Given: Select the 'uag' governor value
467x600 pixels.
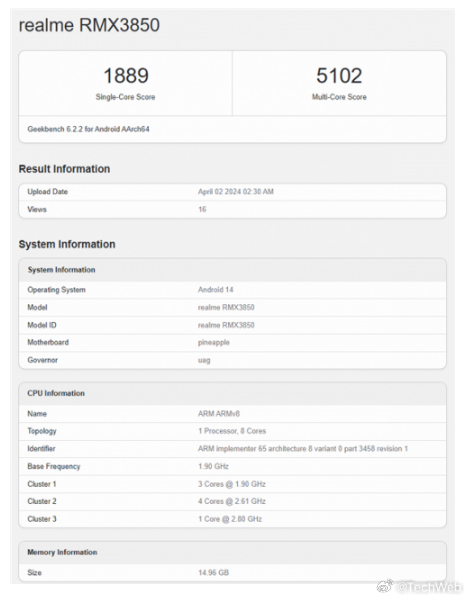Looking at the screenshot, I should click(x=204, y=360).
